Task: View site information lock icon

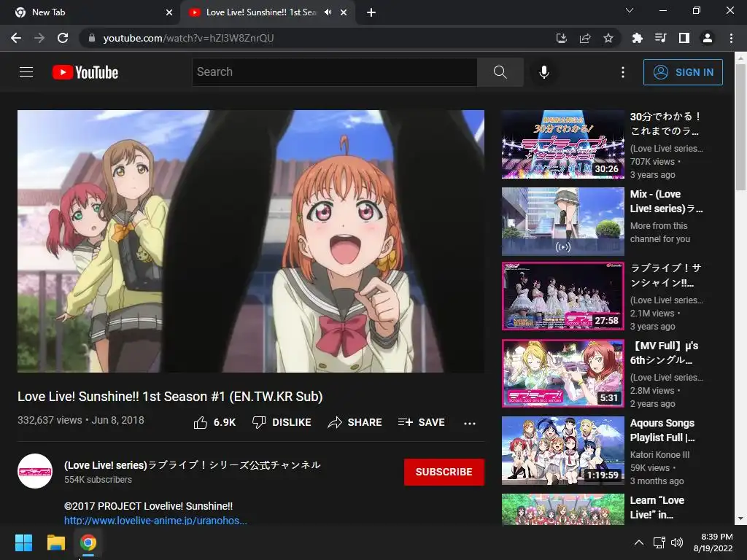Action: pyautogui.click(x=92, y=38)
